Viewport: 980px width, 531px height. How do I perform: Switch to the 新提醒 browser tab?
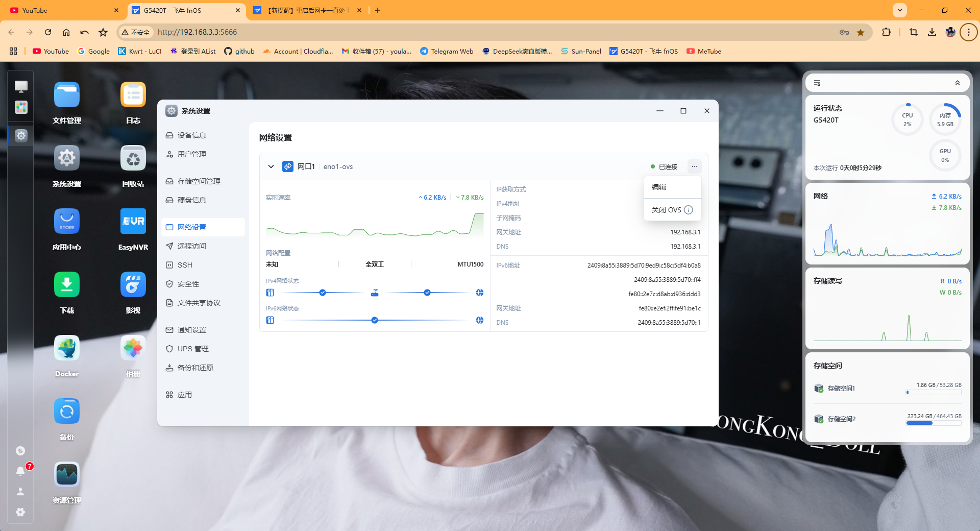point(308,10)
